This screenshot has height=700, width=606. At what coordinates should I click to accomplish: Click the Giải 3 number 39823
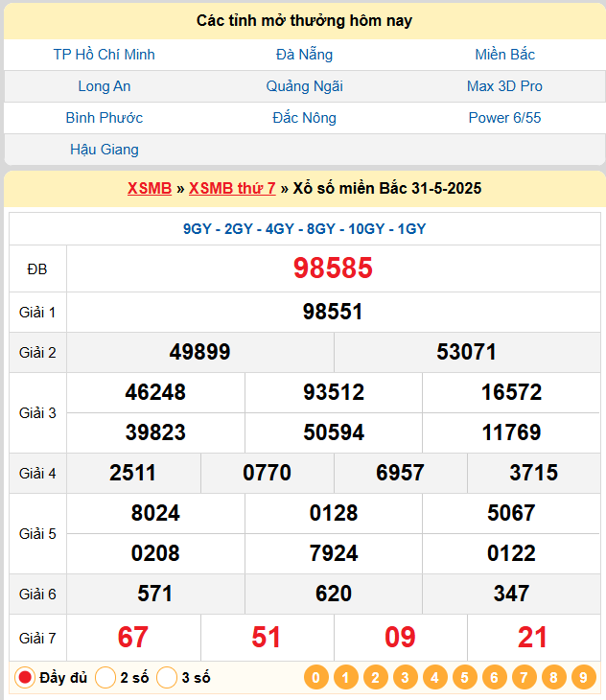[155, 432]
